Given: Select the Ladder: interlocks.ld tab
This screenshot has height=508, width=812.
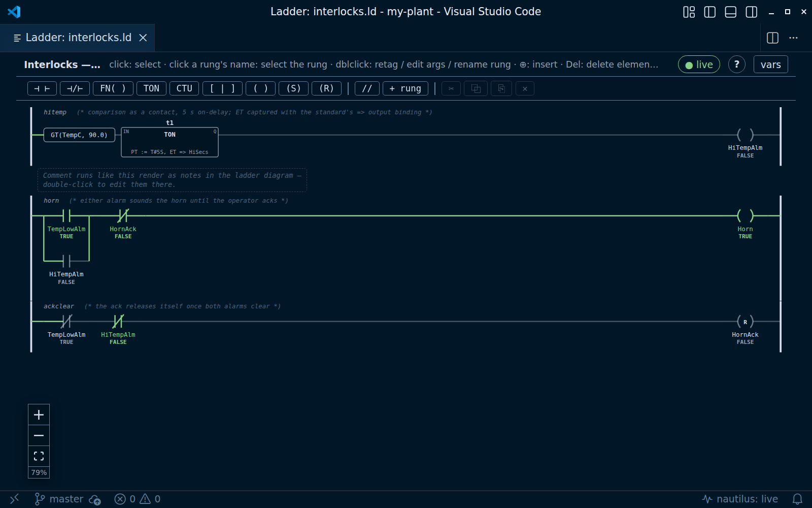Looking at the screenshot, I should pyautogui.click(x=77, y=38).
